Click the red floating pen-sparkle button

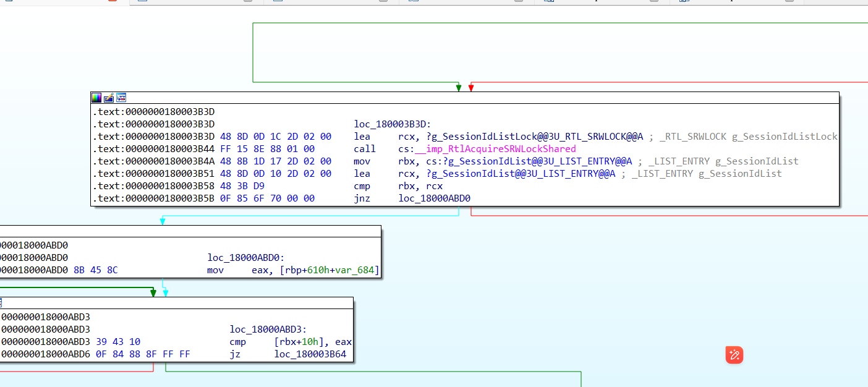click(x=734, y=355)
